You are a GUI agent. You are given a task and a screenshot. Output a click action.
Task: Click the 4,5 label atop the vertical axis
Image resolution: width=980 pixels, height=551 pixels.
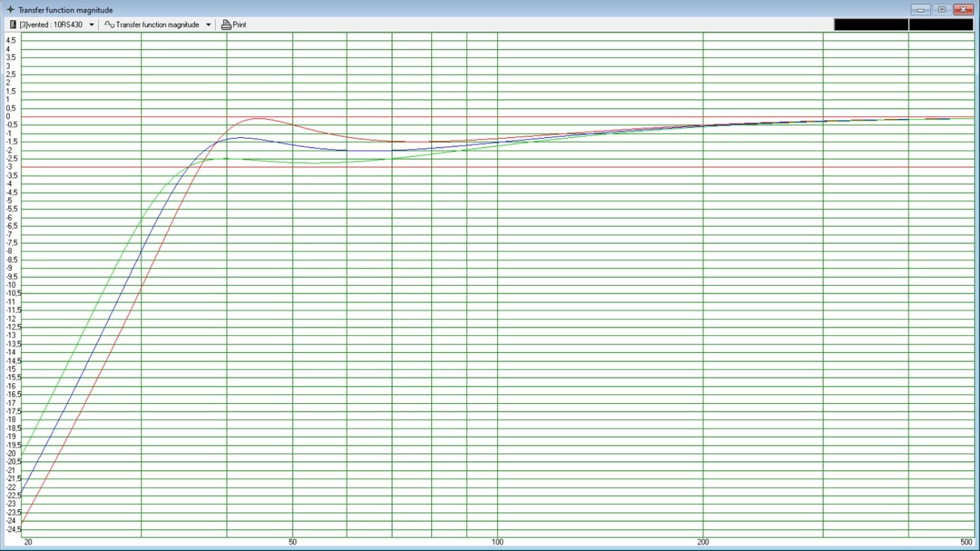tap(10, 41)
